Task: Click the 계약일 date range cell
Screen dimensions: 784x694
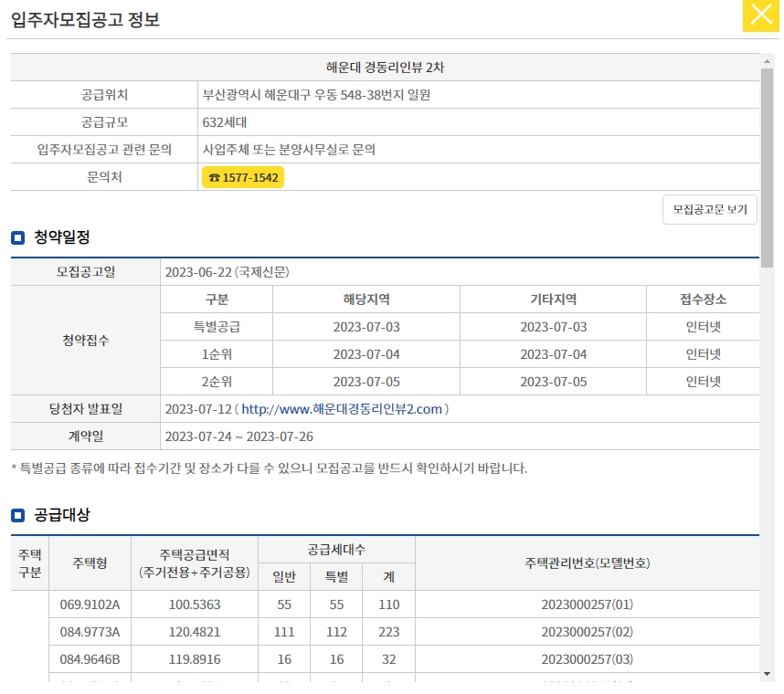Action: [x=242, y=436]
